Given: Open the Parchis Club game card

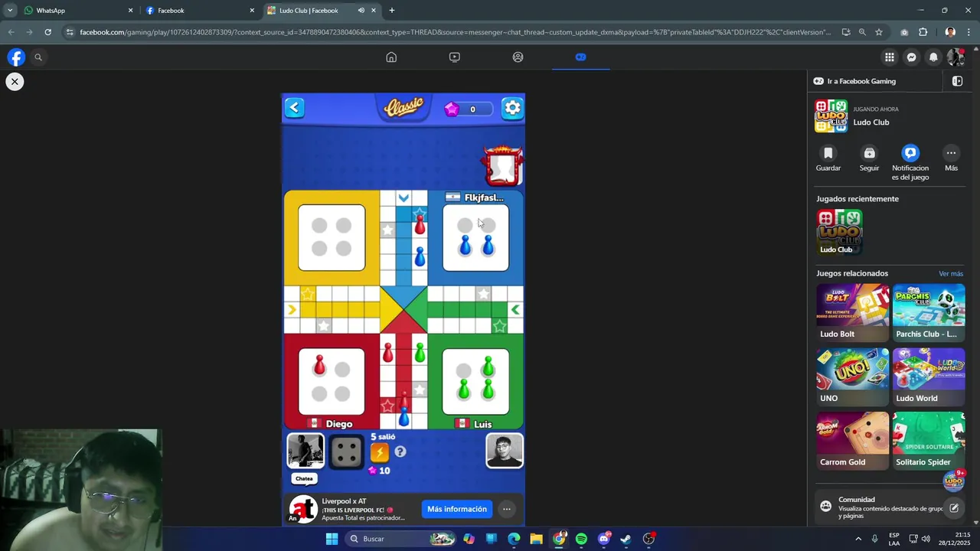Looking at the screenshot, I should click(929, 312).
